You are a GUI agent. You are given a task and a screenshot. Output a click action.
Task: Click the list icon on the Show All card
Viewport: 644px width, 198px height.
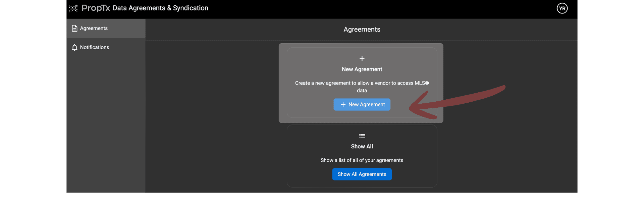pos(362,136)
